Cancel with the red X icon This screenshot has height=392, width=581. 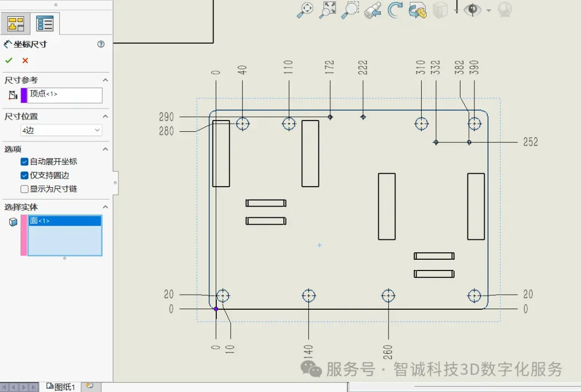(x=25, y=60)
